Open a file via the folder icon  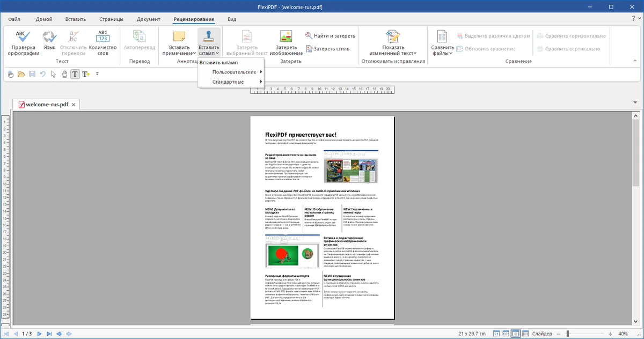pos(21,74)
